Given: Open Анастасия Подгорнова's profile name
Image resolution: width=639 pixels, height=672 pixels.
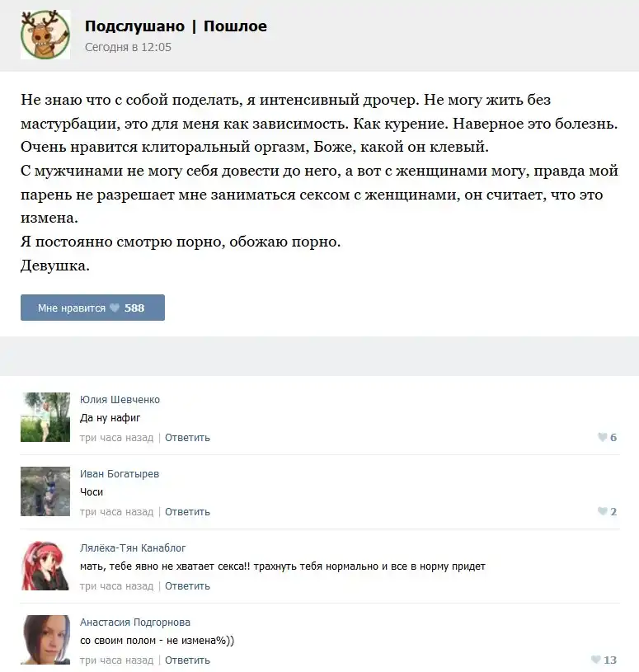Looking at the screenshot, I should (135, 622).
